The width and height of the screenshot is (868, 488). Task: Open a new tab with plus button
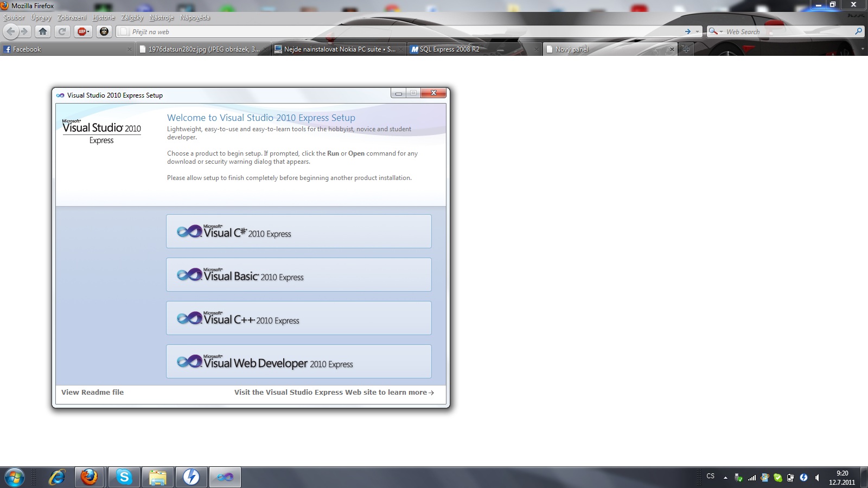tap(686, 49)
